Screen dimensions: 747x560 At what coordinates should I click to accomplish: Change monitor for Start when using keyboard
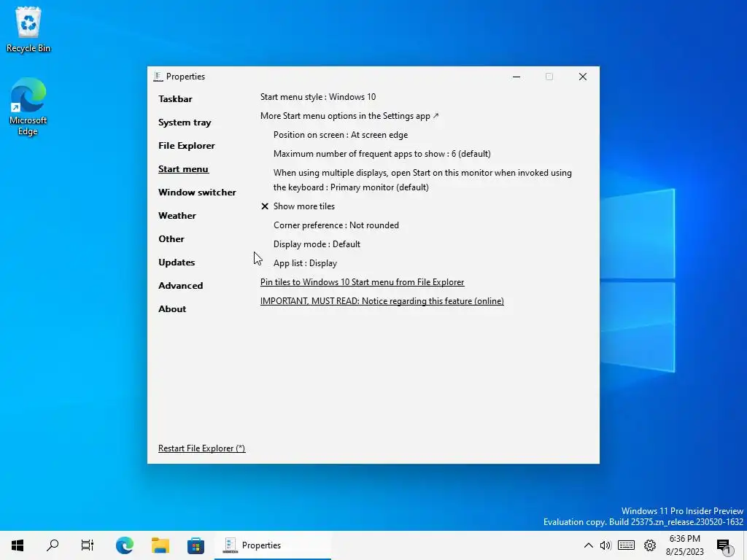422,180
